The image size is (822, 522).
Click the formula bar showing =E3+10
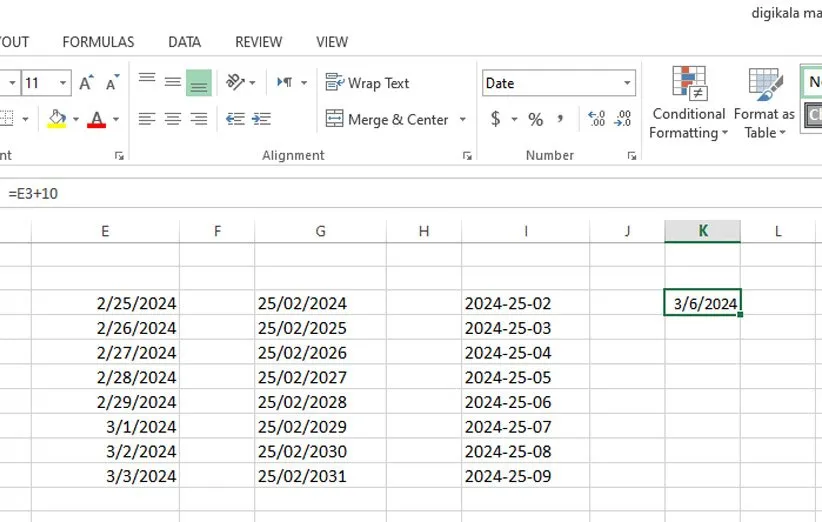(411, 194)
